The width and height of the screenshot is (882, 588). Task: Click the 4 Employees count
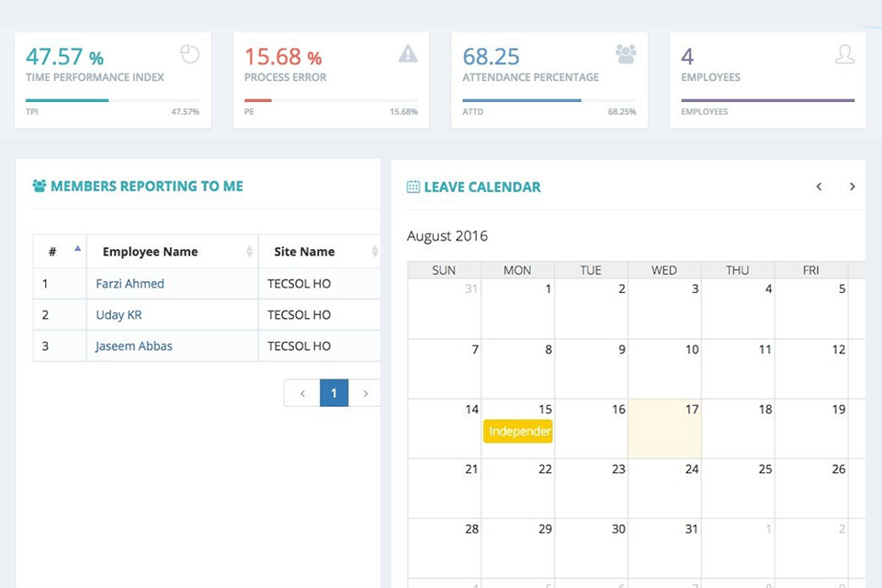tap(687, 57)
